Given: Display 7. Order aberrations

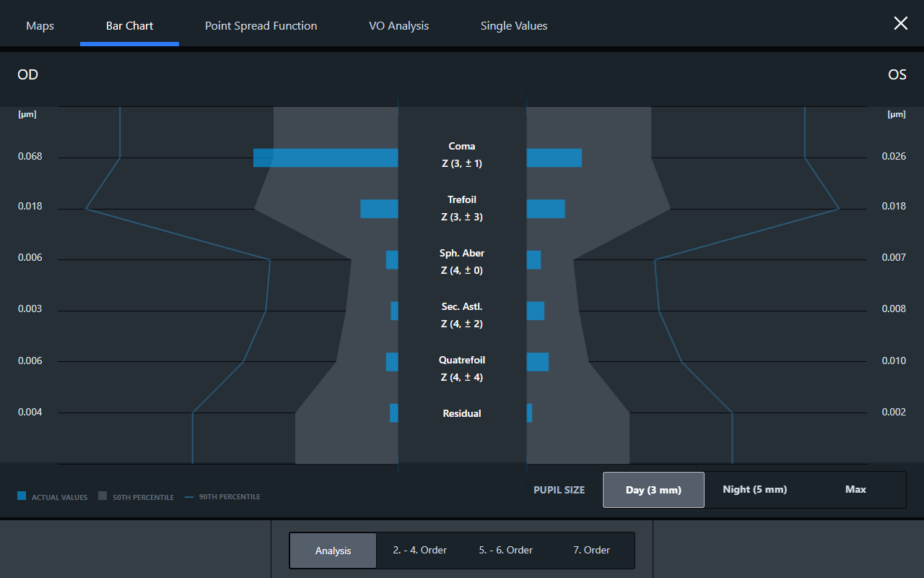Looking at the screenshot, I should pos(591,551).
